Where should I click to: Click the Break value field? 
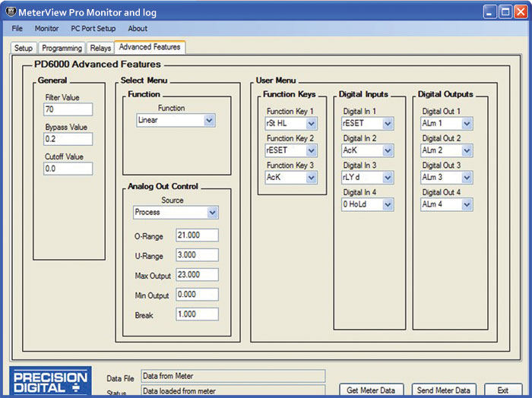197,314
